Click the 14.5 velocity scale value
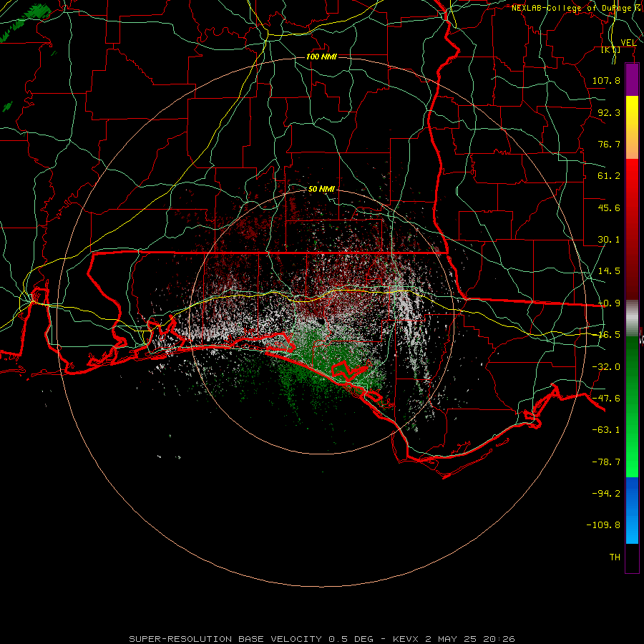The height and width of the screenshot is (644, 644). [x=609, y=271]
